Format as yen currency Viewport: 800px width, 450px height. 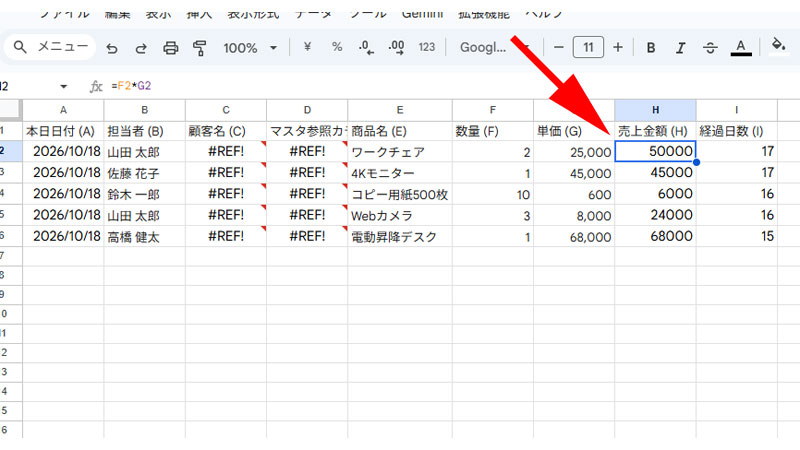pos(307,47)
